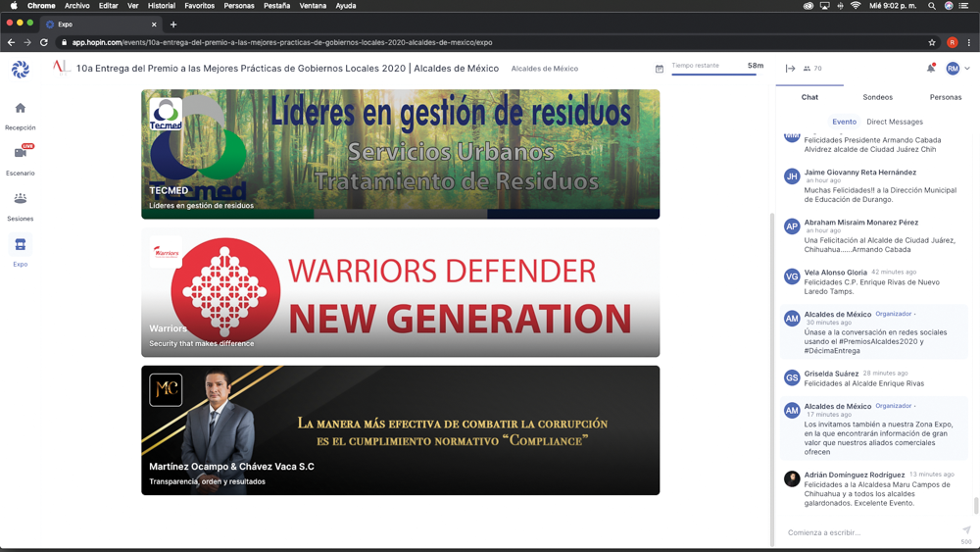The width and height of the screenshot is (980, 552).
Task: Switch to the Personas tab
Action: click(x=946, y=97)
